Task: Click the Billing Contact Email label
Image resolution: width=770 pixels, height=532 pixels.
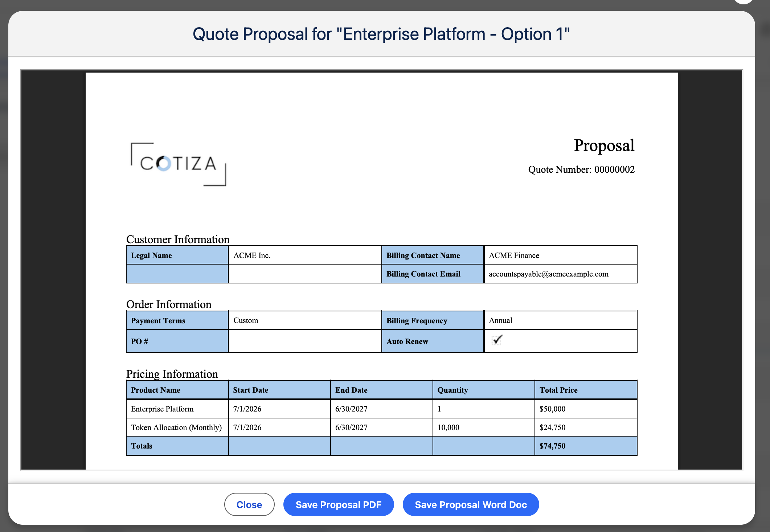Action: click(x=423, y=274)
